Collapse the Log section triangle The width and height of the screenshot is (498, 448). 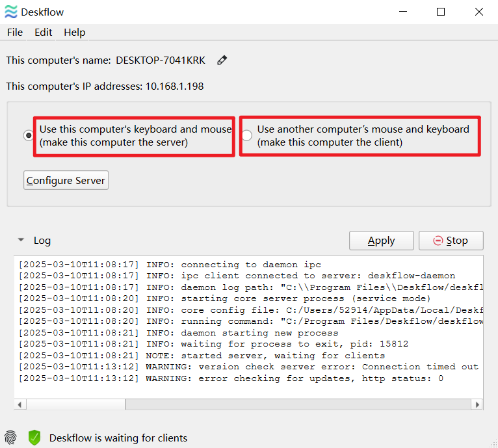point(21,240)
